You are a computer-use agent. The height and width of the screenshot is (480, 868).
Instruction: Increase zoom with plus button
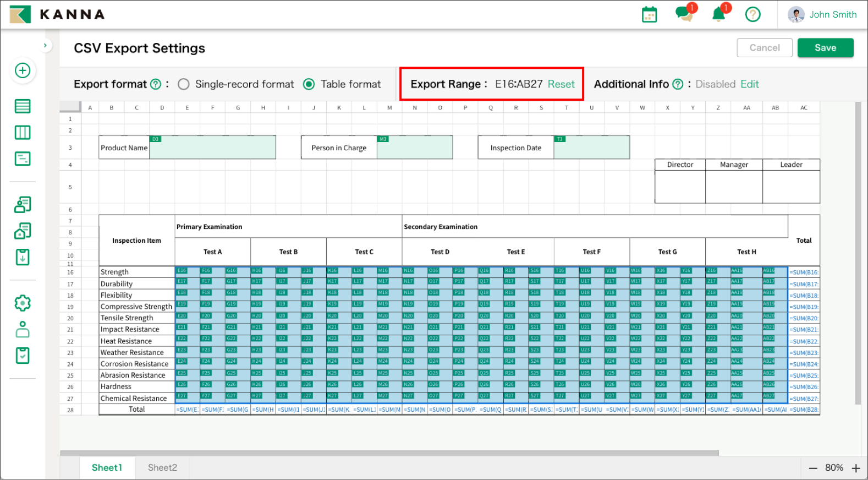click(856, 468)
